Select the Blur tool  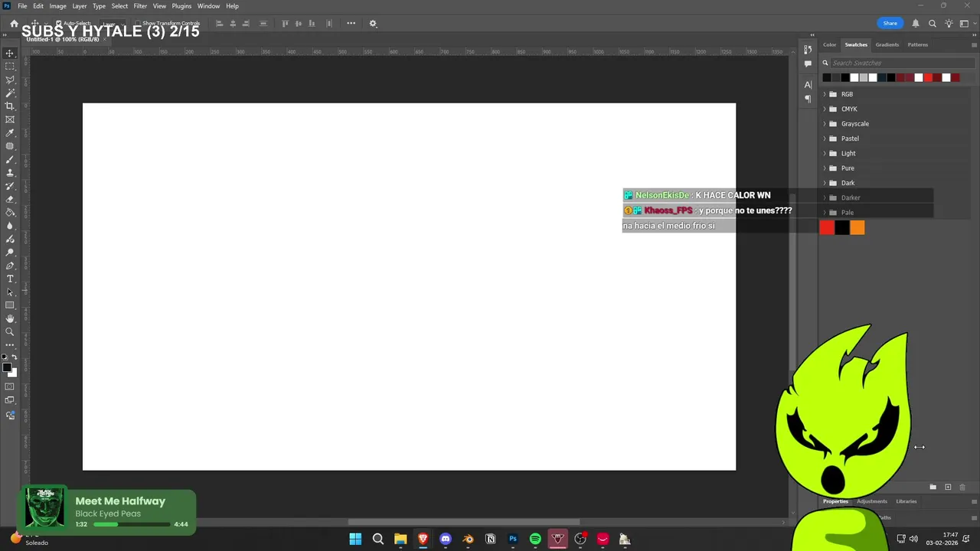[10, 226]
